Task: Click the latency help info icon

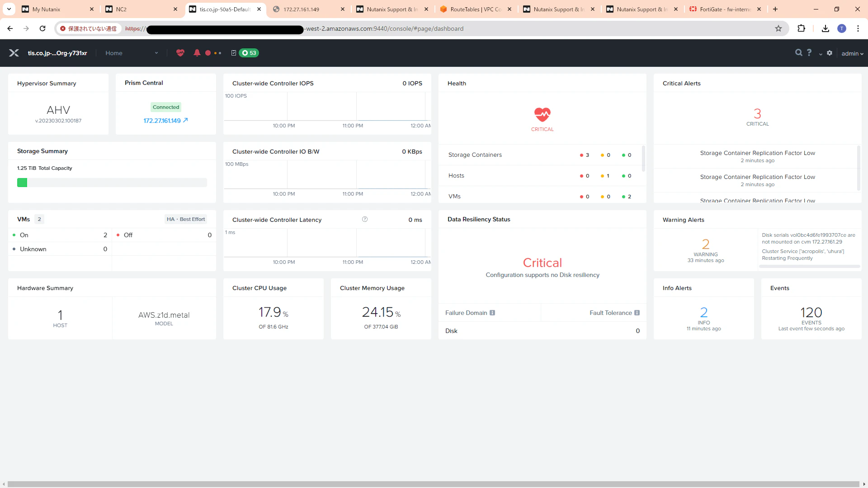Action: 365,219
